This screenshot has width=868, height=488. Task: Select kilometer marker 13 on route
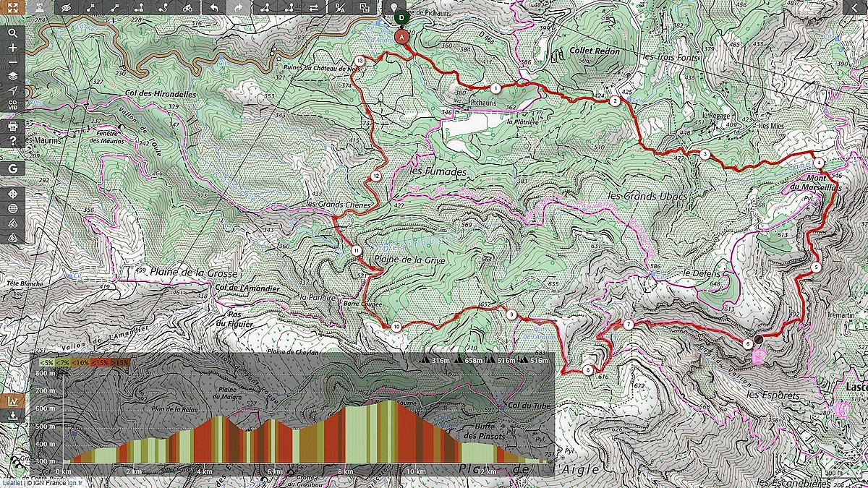tap(359, 61)
